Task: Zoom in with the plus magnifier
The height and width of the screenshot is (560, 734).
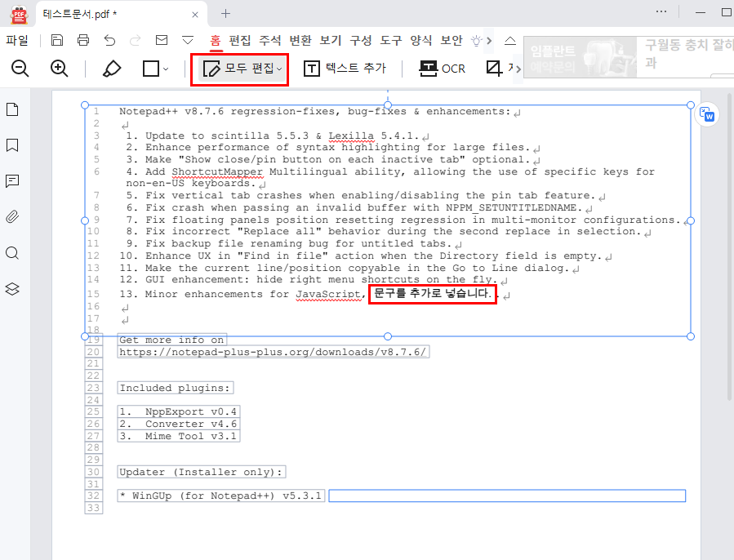Action: (x=60, y=69)
